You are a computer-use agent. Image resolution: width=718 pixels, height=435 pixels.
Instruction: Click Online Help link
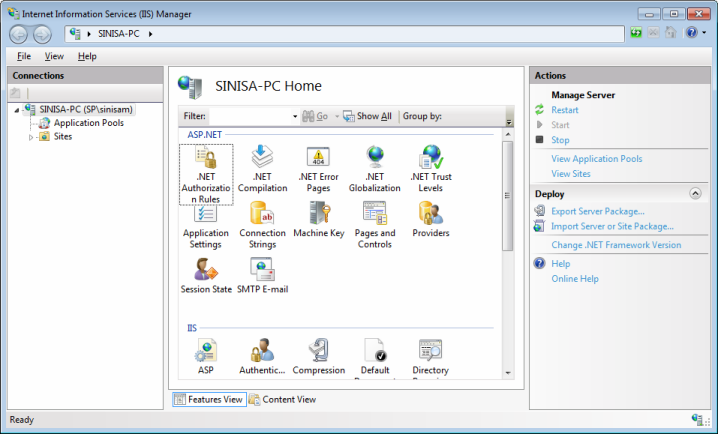click(x=575, y=279)
